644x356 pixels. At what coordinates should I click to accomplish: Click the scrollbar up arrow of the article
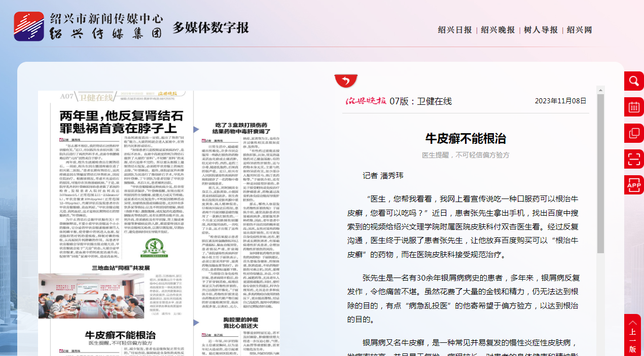coord(601,90)
